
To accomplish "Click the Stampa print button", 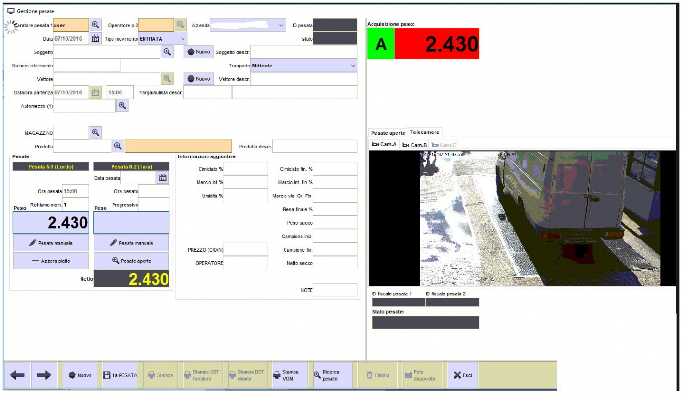I will pyautogui.click(x=160, y=375).
